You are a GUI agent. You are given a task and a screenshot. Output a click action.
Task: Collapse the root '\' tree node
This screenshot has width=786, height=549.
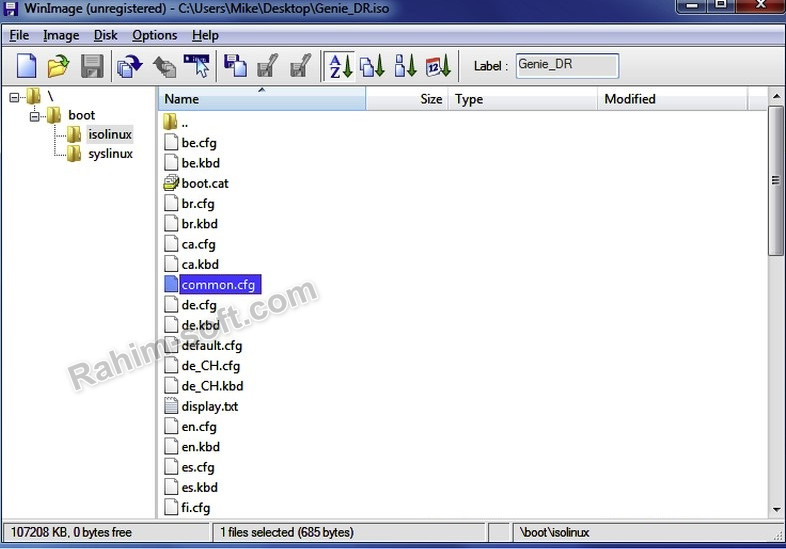[15, 97]
